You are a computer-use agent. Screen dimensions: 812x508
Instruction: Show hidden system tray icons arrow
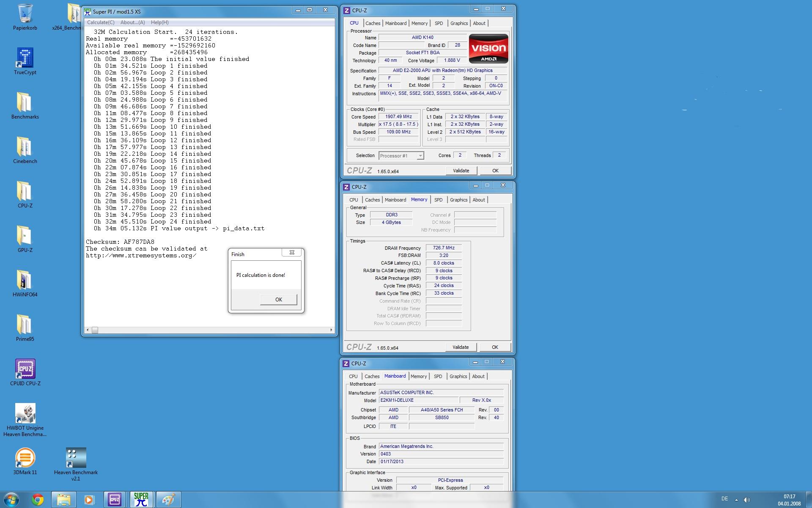[736, 500]
